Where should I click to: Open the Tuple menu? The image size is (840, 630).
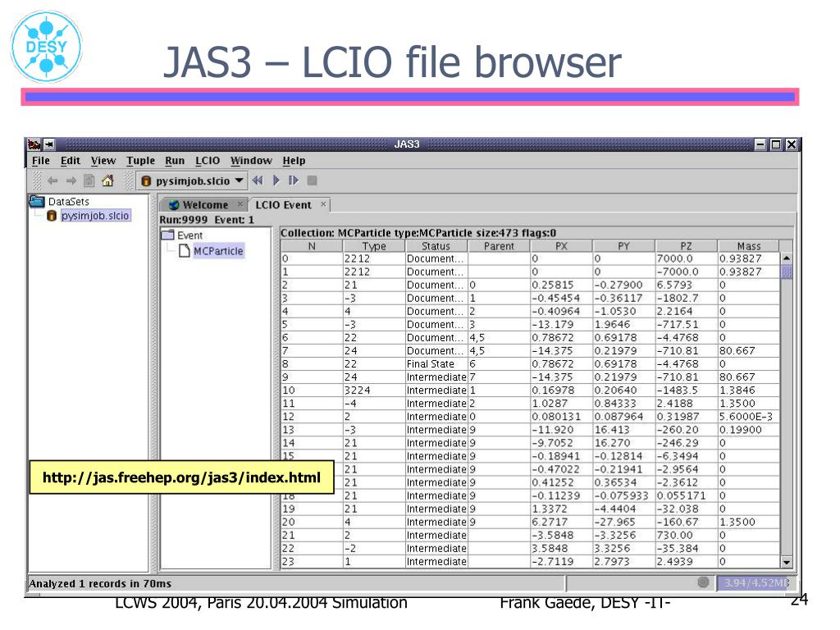tap(140, 161)
